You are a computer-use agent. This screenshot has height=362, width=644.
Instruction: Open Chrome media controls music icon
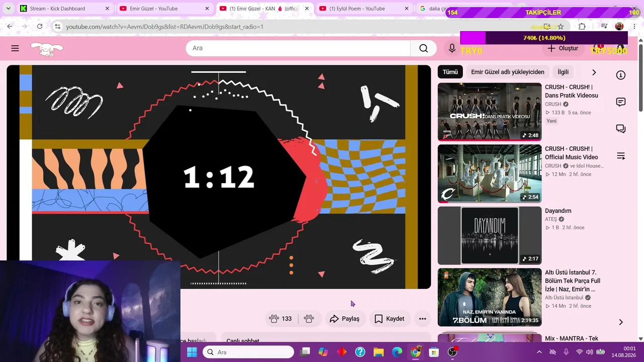[x=604, y=27]
